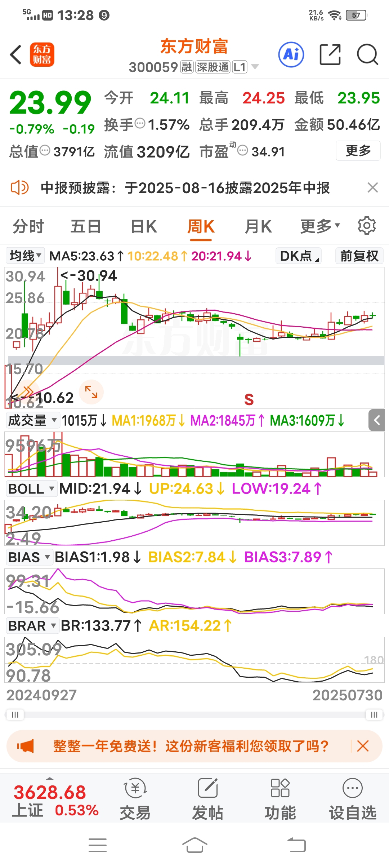
Task: Toggle the DK点 button
Action: (x=299, y=256)
